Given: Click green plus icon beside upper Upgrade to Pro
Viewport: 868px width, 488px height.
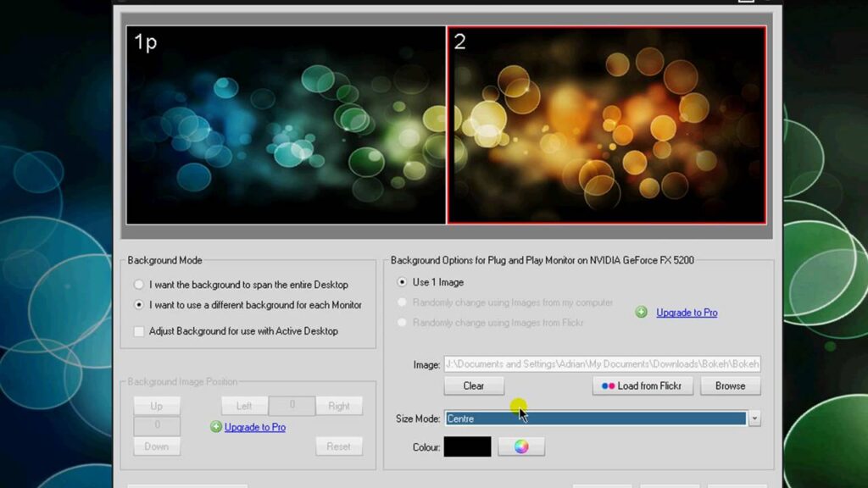Looking at the screenshot, I should [643, 312].
